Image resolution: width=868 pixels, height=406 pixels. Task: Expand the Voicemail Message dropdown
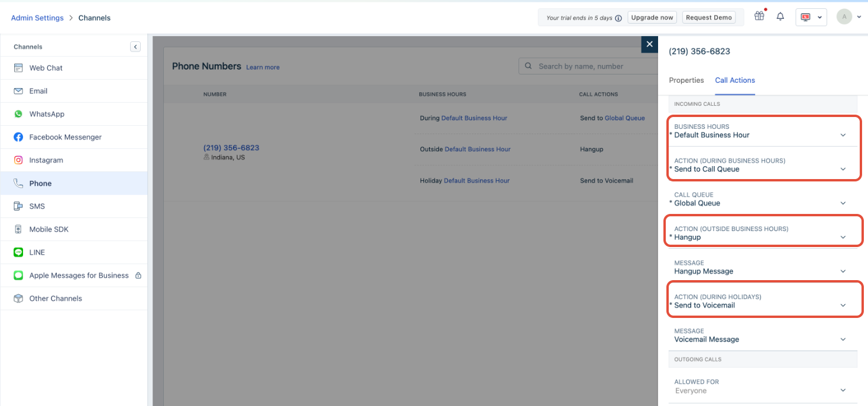(x=763, y=335)
